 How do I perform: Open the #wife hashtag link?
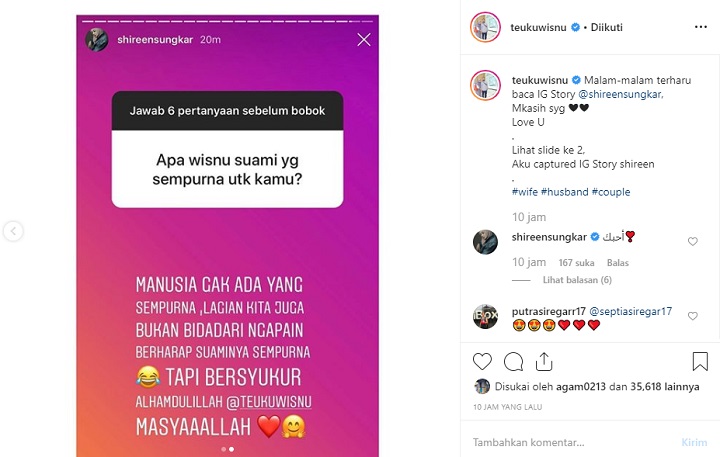click(x=525, y=192)
